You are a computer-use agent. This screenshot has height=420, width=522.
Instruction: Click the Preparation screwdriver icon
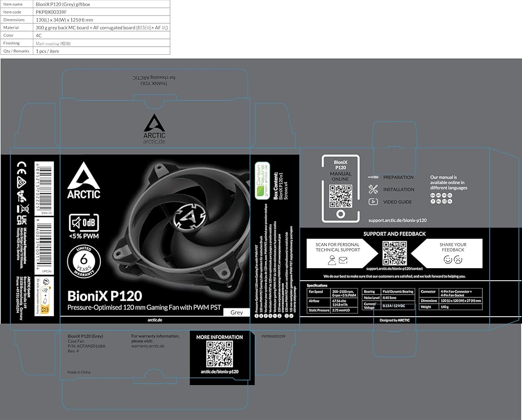coord(373,177)
